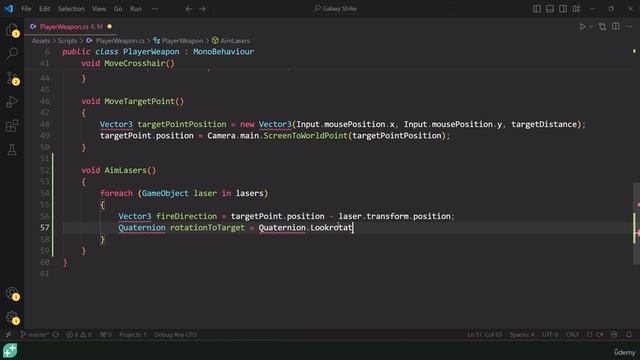The width and height of the screenshot is (640, 360).
Task: Click fireDirection variable on line 56
Action: pos(187,216)
